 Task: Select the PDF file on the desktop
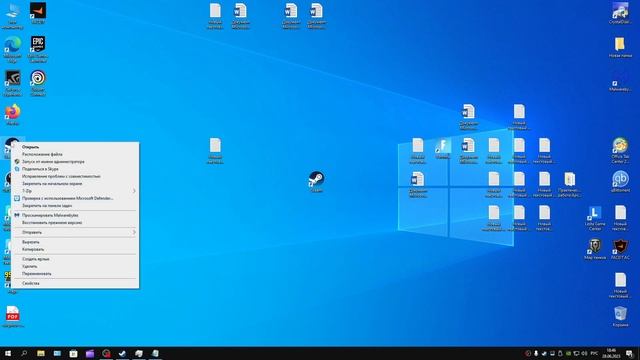click(13, 316)
